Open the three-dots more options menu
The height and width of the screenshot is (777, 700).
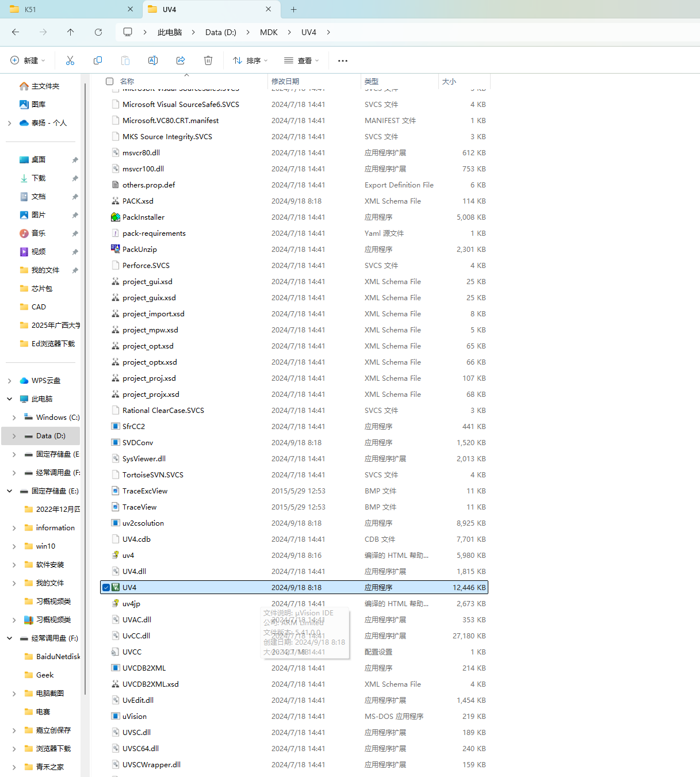[343, 60]
